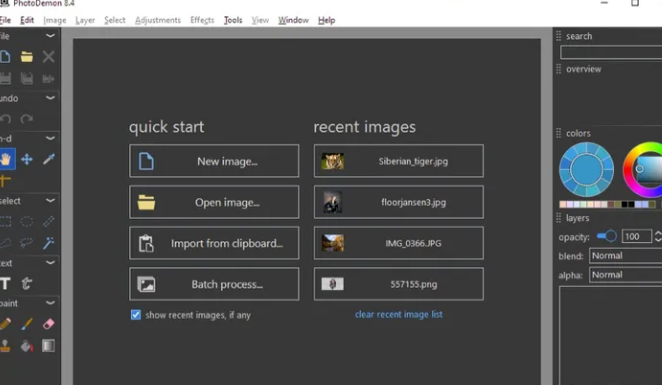Screen dimensions: 662x385
Task: Click the Open image... quick start button
Action: tap(214, 202)
